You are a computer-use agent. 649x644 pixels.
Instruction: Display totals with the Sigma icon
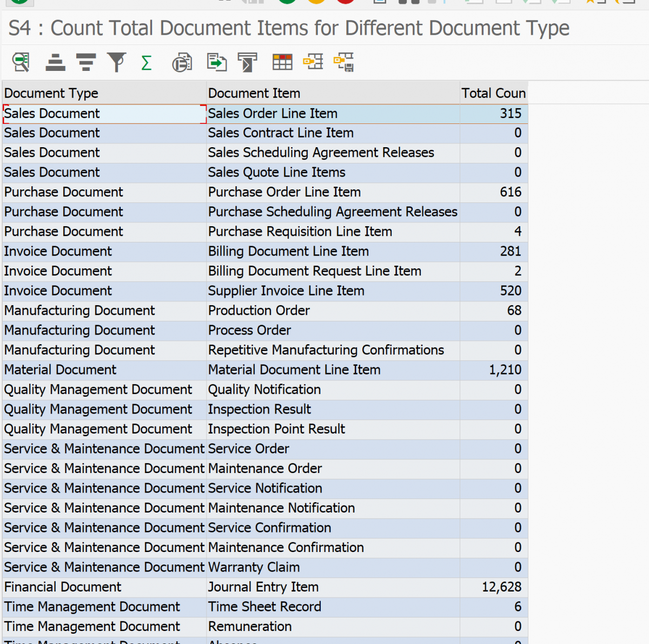tap(146, 62)
